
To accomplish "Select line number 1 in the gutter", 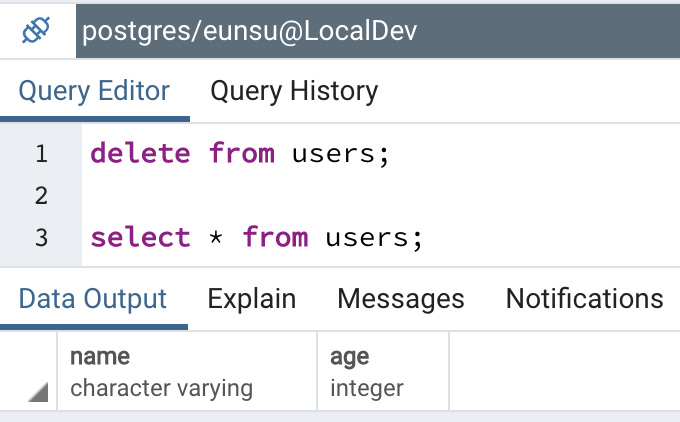I will (41, 154).
